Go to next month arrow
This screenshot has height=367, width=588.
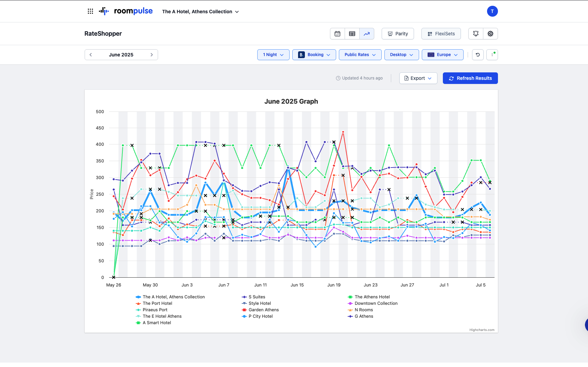(x=152, y=55)
